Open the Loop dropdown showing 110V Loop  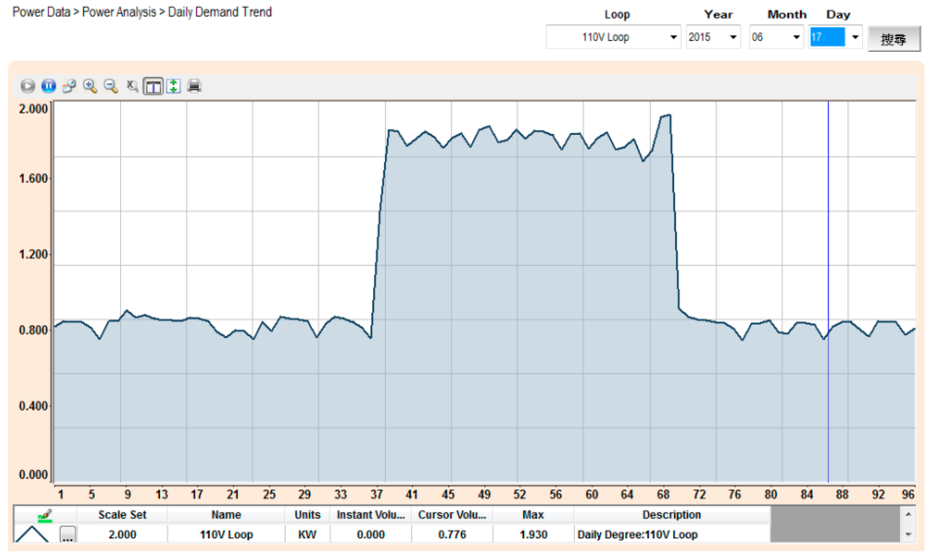coord(673,37)
